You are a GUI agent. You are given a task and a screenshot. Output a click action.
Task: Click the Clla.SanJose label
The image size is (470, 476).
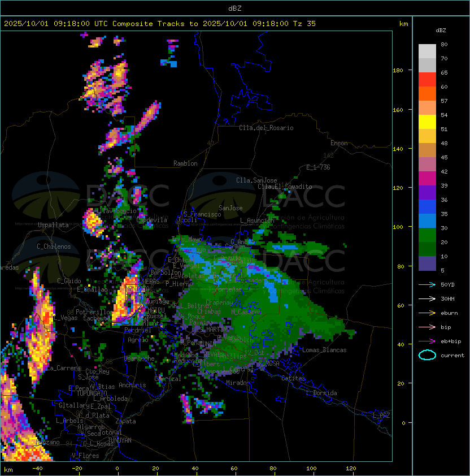click(x=256, y=180)
